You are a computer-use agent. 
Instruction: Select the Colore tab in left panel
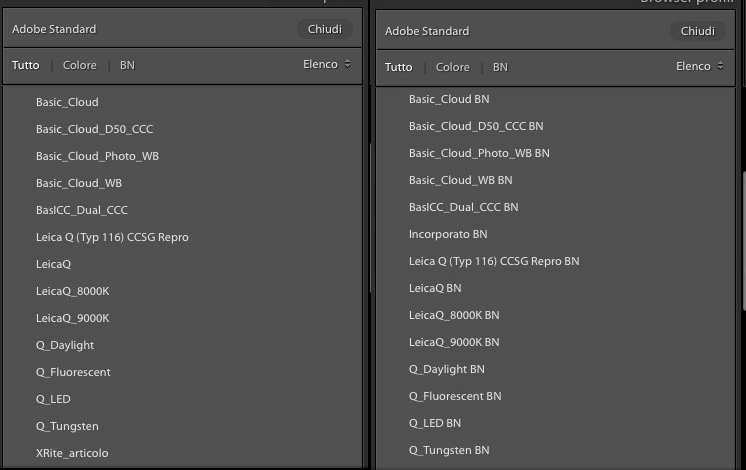pyautogui.click(x=80, y=65)
